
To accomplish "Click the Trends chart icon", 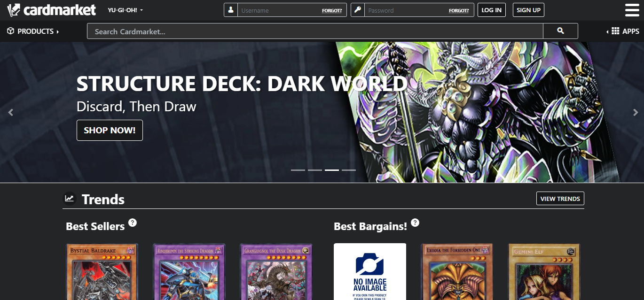I will point(69,199).
